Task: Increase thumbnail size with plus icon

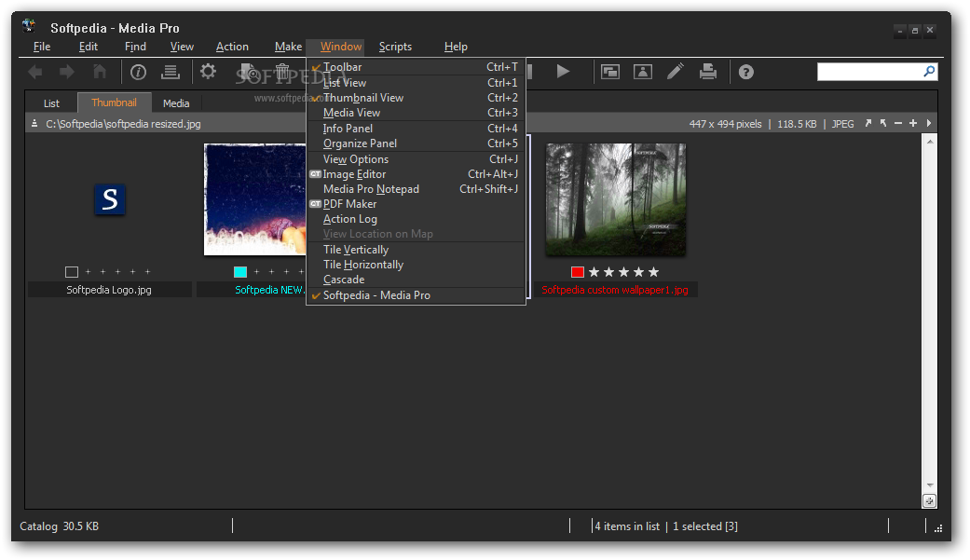Action: 912,123
